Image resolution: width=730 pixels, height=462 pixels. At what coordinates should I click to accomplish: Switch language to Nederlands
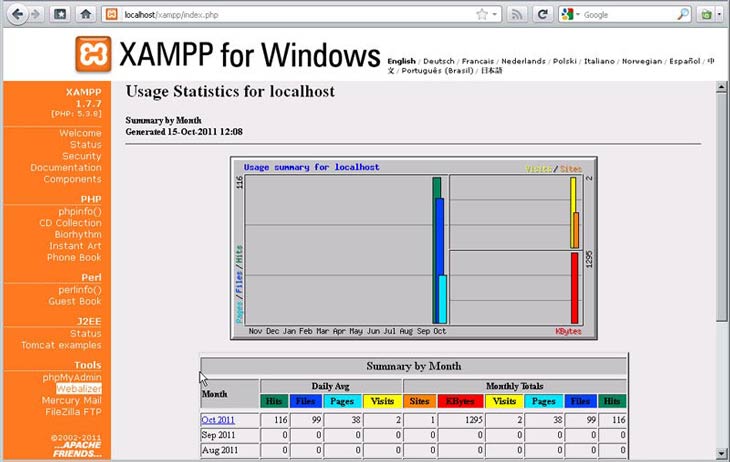(523, 61)
